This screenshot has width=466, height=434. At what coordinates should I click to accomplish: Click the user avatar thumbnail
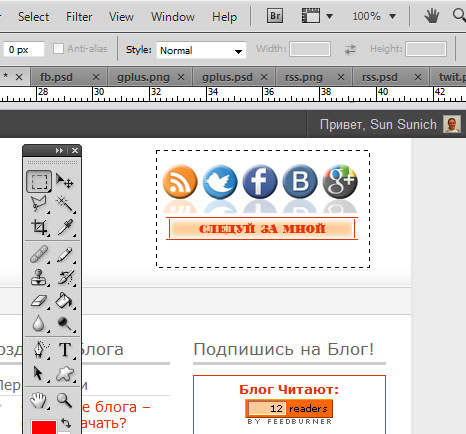tap(452, 124)
